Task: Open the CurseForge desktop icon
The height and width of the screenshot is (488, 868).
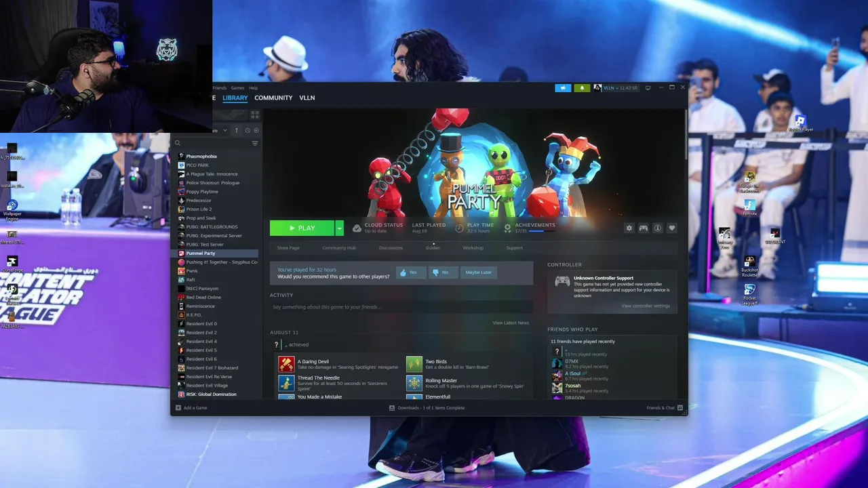Action: [x=12, y=264]
